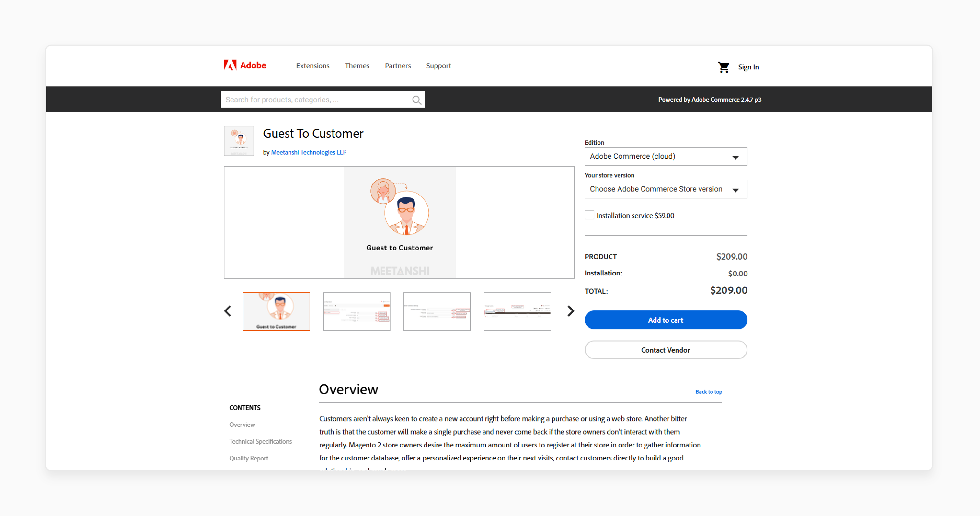Go to next thumbnails with right chevron
Viewport: 980px width, 516px height.
(x=571, y=311)
